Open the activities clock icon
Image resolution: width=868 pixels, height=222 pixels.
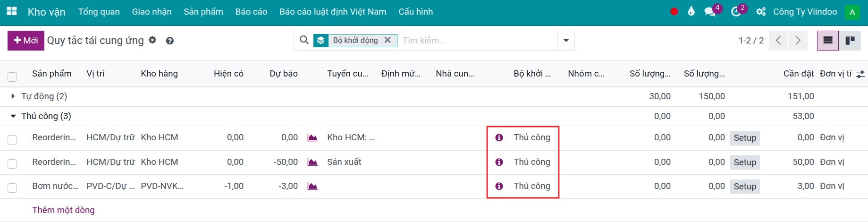(x=736, y=12)
